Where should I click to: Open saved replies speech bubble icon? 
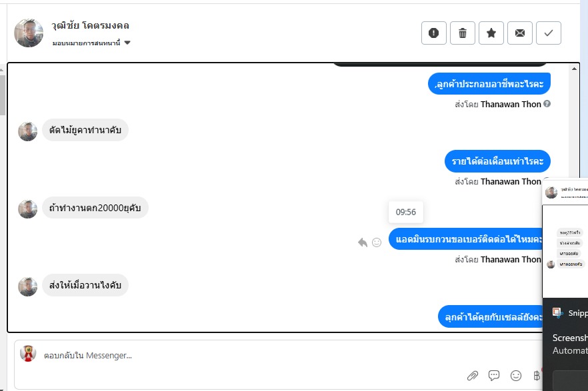pyautogui.click(x=494, y=375)
